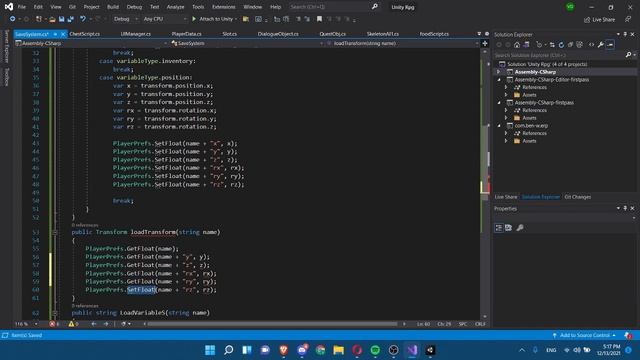Refresh Solution Explorer with the blue refresh icon
The image size is (640, 360).
click(x=561, y=44)
